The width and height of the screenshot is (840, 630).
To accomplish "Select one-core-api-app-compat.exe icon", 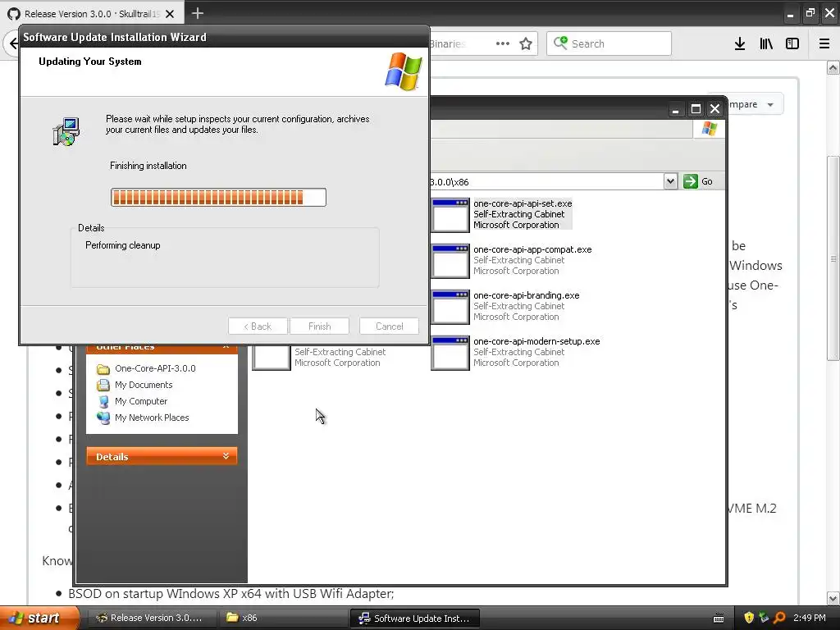I will tap(450, 261).
